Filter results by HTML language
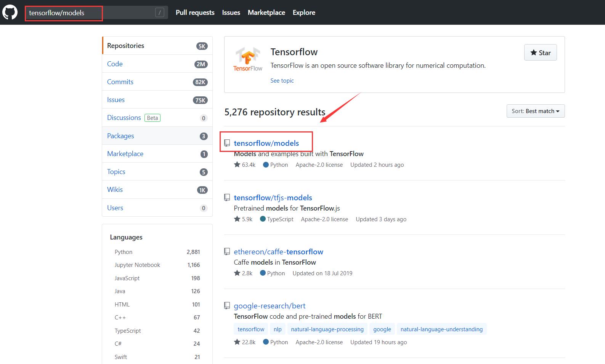This screenshot has height=364, width=605. pos(157,305)
